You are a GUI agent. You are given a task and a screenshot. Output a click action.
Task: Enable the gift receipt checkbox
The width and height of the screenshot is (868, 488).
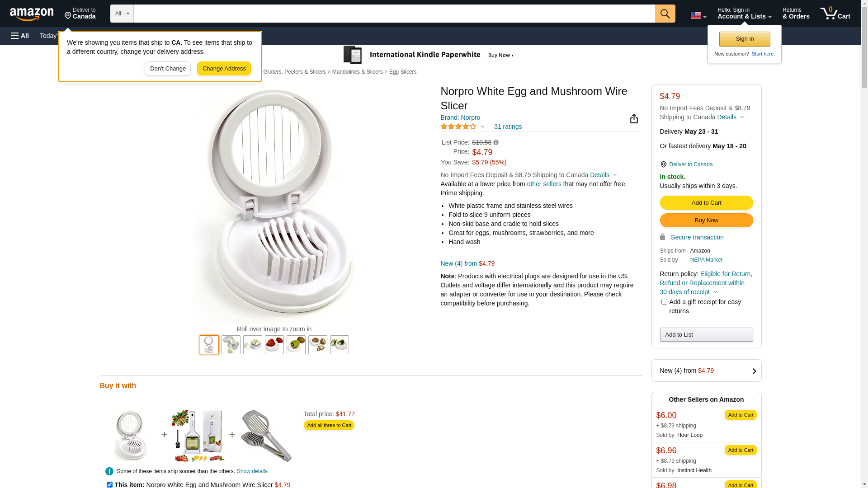click(x=664, y=302)
